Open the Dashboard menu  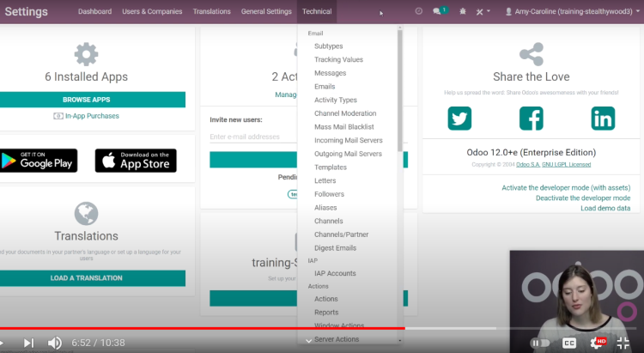(94, 11)
